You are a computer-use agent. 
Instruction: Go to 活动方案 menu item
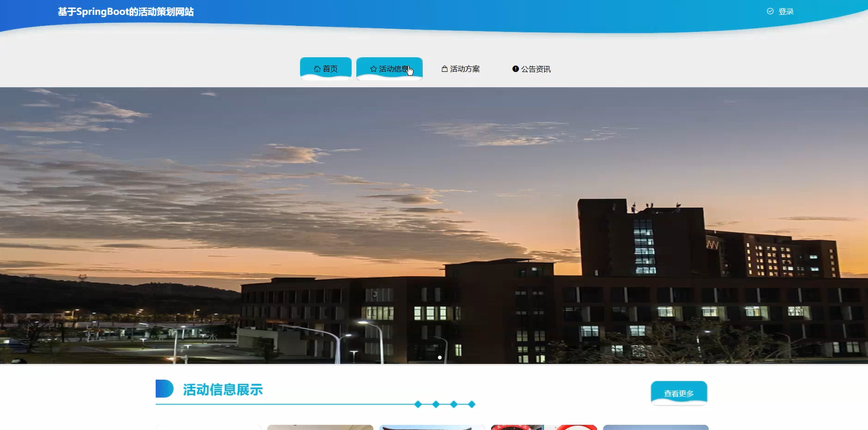point(460,69)
